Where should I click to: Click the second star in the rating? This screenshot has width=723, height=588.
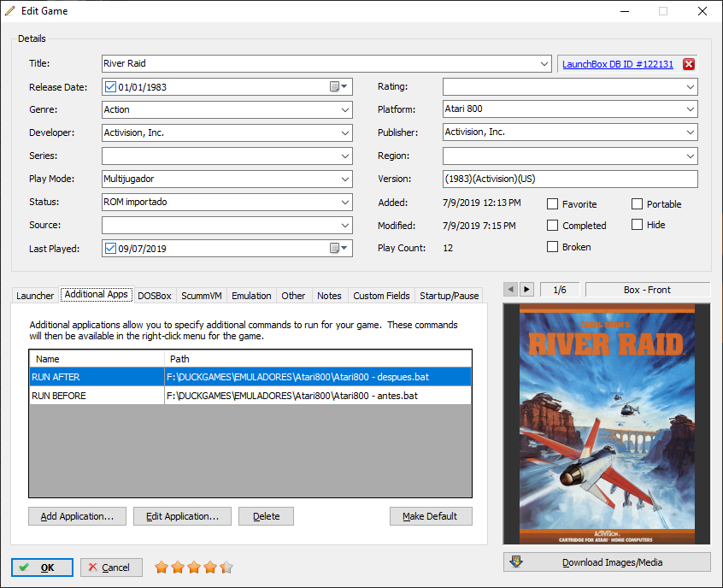178,567
